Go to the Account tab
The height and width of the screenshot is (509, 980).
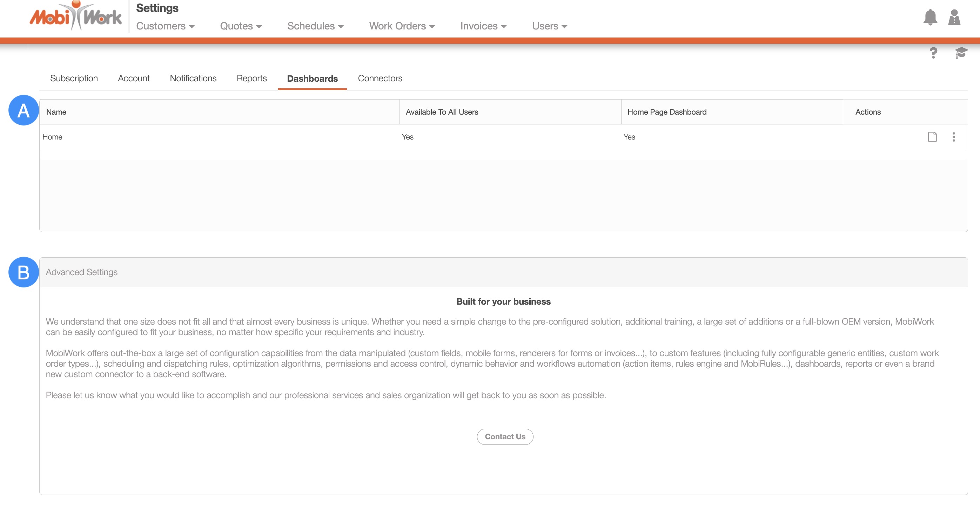[x=134, y=78]
